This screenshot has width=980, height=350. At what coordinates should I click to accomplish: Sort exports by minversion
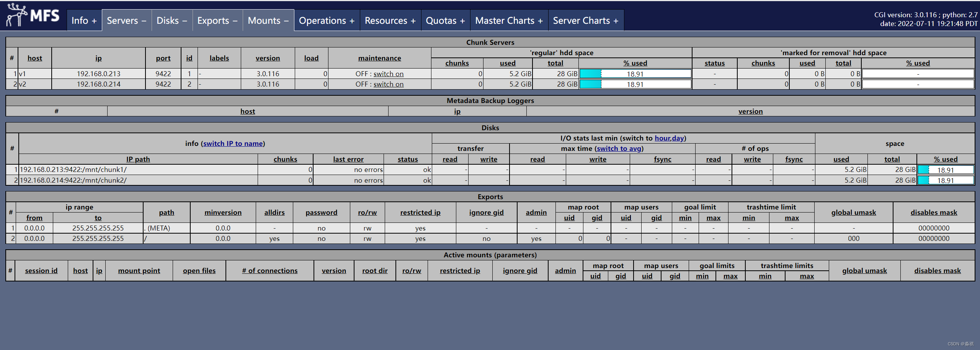coord(223,213)
